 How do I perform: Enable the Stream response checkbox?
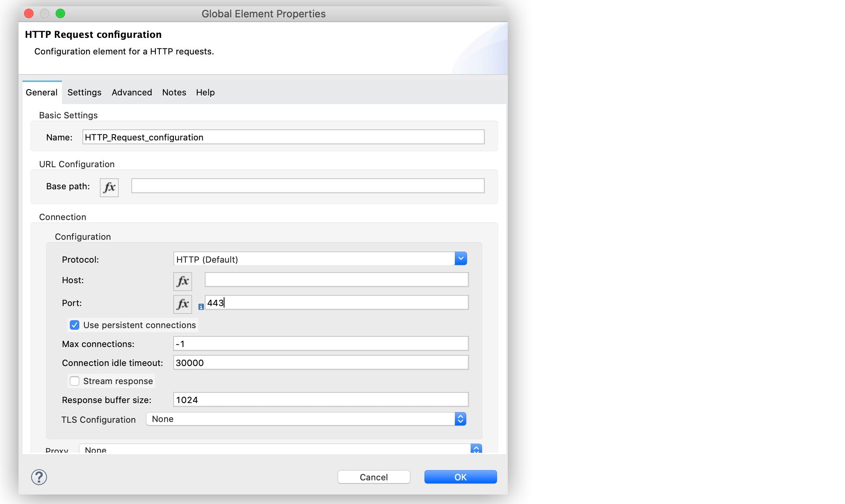click(75, 381)
